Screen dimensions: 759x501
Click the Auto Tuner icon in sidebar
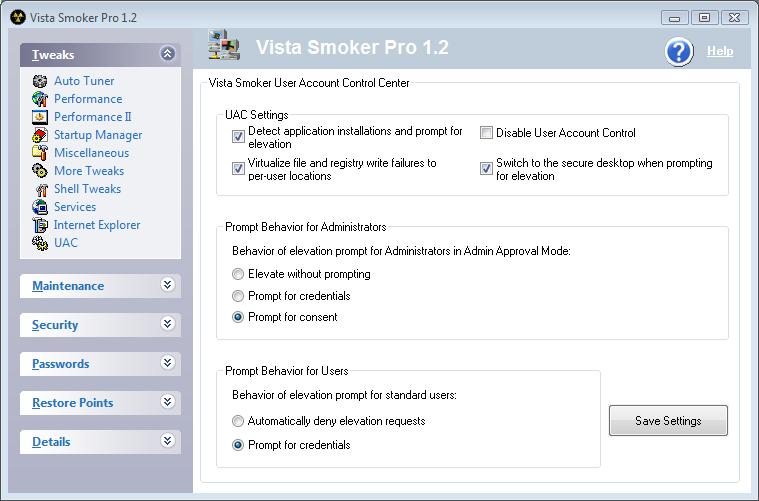pos(40,81)
